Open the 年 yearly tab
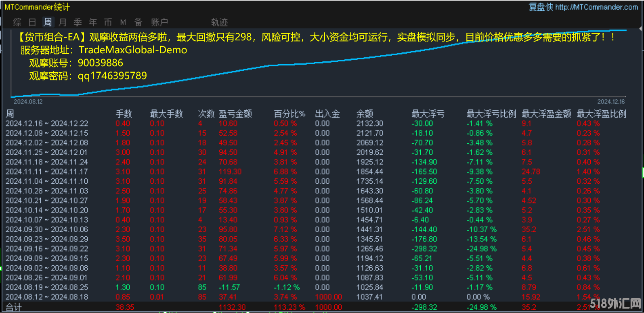The height and width of the screenshot is (313, 644). coord(93,22)
